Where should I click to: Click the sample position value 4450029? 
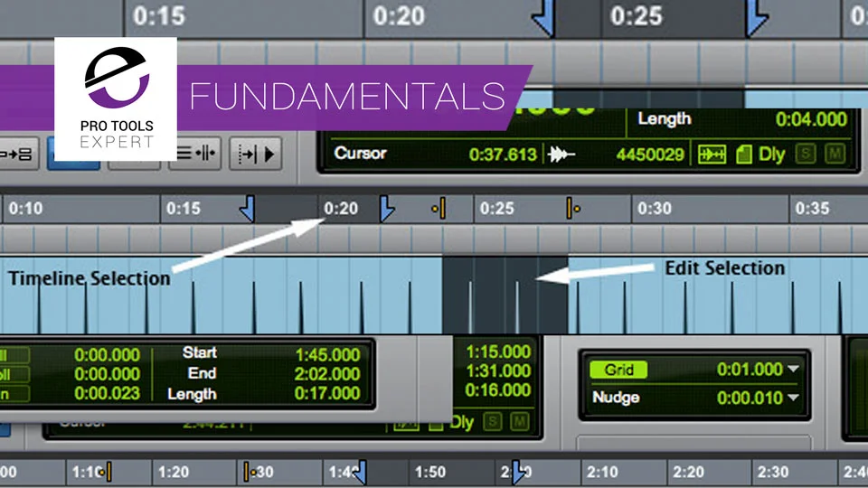click(x=650, y=155)
